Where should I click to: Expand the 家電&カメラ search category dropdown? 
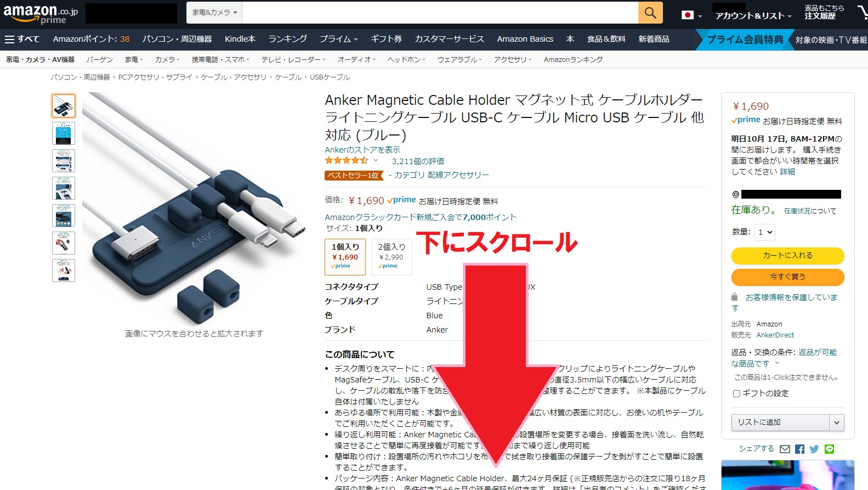click(215, 13)
